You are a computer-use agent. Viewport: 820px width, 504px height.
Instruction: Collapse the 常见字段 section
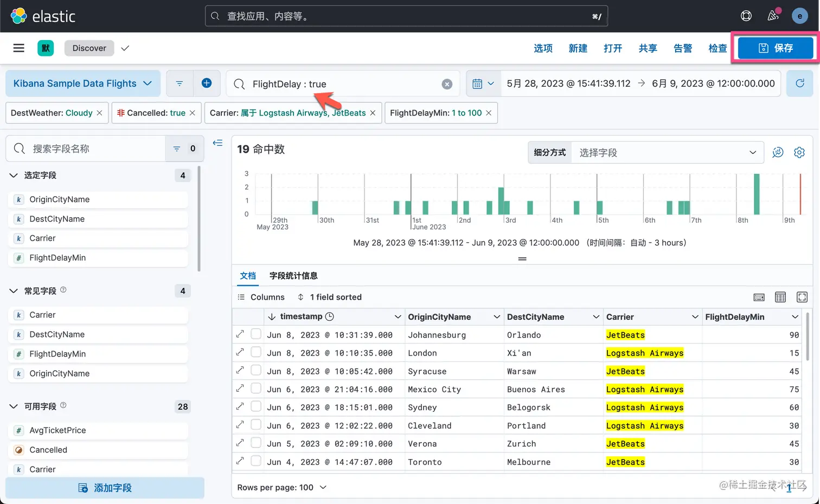pos(14,291)
